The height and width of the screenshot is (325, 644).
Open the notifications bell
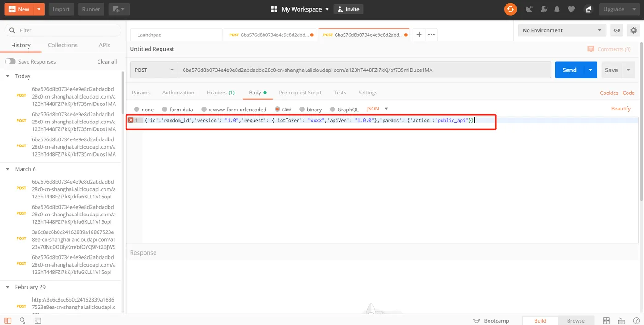coord(557,9)
